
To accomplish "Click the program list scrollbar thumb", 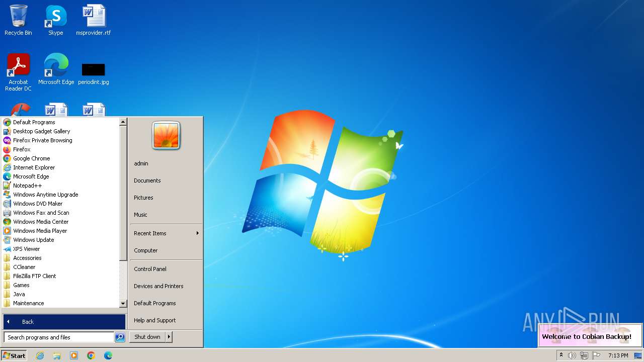I will [123, 193].
